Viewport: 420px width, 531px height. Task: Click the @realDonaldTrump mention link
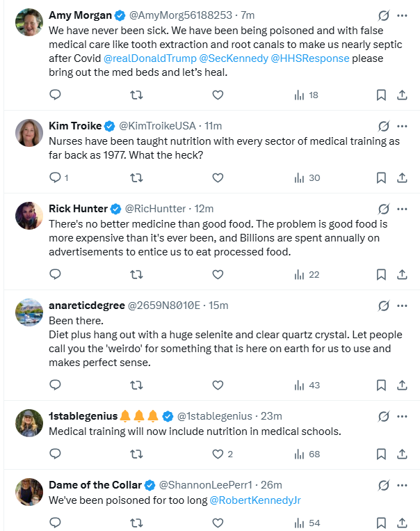(x=150, y=58)
